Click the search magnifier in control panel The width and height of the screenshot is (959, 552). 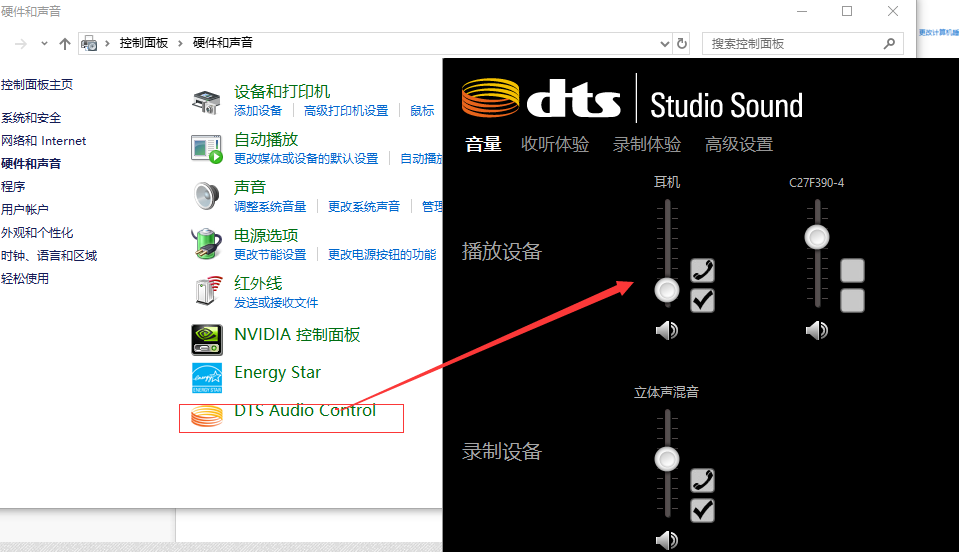[889, 43]
